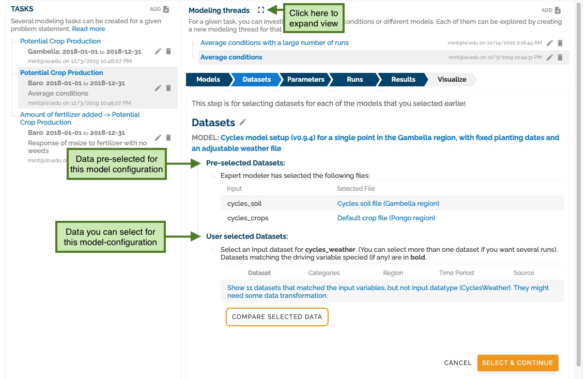Show 11 datasets that matched input variables
This screenshot has width=588, height=379.
388,292
